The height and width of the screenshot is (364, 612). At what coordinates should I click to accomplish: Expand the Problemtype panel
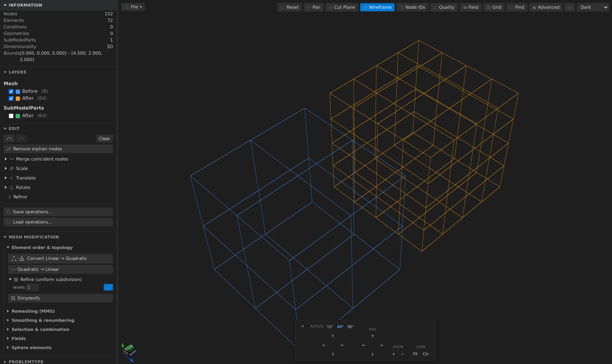[58, 362]
